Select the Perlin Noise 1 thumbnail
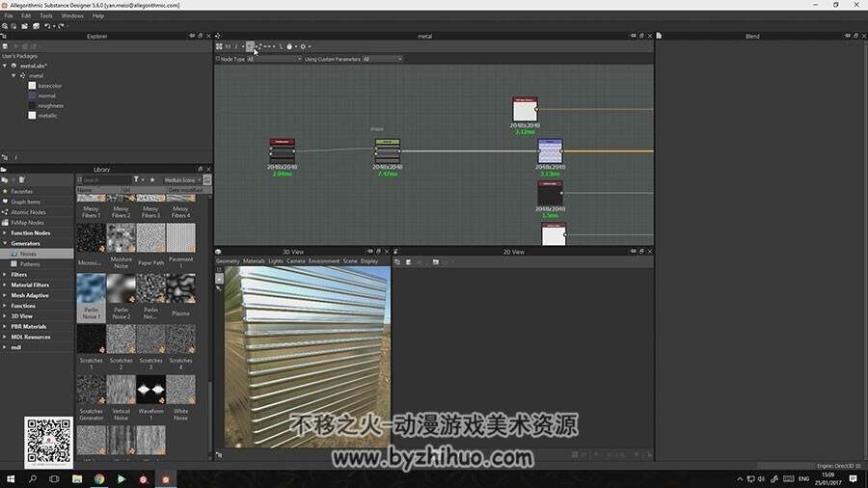This screenshot has width=868, height=488. coord(92,288)
